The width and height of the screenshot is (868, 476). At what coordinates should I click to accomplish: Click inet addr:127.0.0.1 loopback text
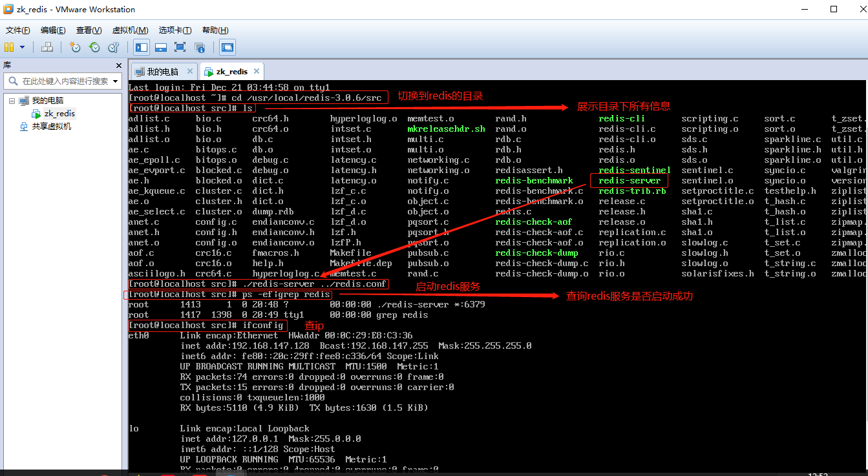click(x=229, y=439)
